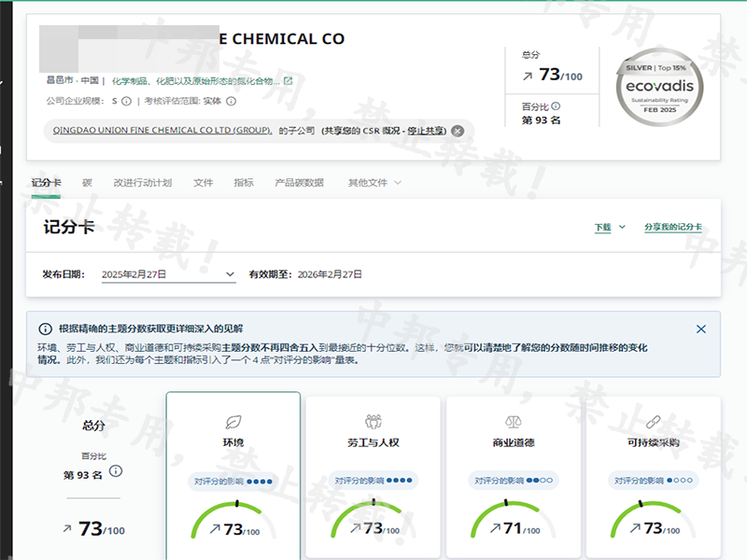Open the 改进行动计划 tab
This screenshot has height=560, width=747.
tap(142, 183)
